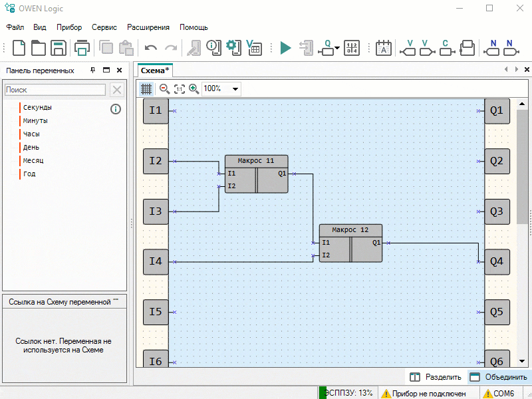532x399 pixels.
Task: Open the Сервис menu
Action: pos(104,27)
